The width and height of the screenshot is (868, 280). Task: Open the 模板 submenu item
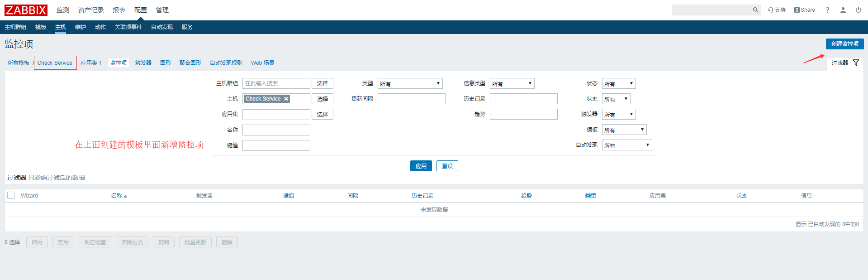(x=41, y=27)
